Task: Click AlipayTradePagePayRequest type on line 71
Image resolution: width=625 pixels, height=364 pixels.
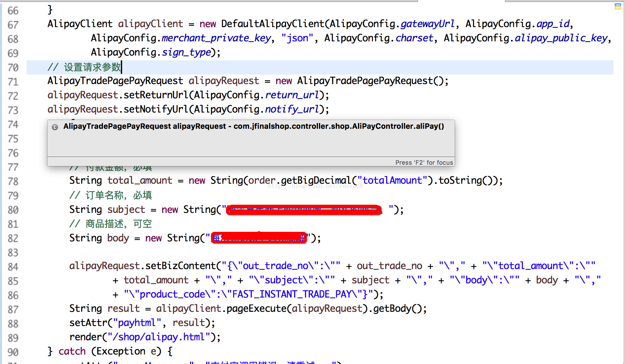Action: [115, 81]
